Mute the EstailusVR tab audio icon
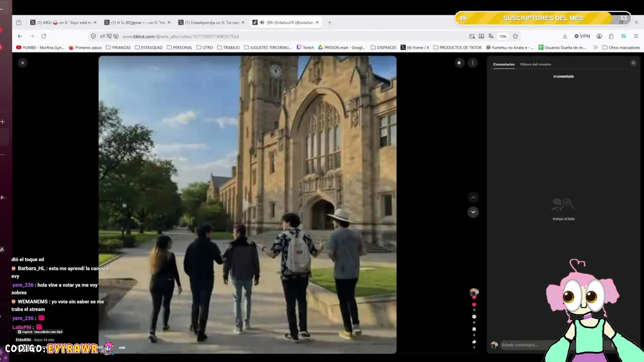The width and height of the screenshot is (644, 362). tap(262, 23)
